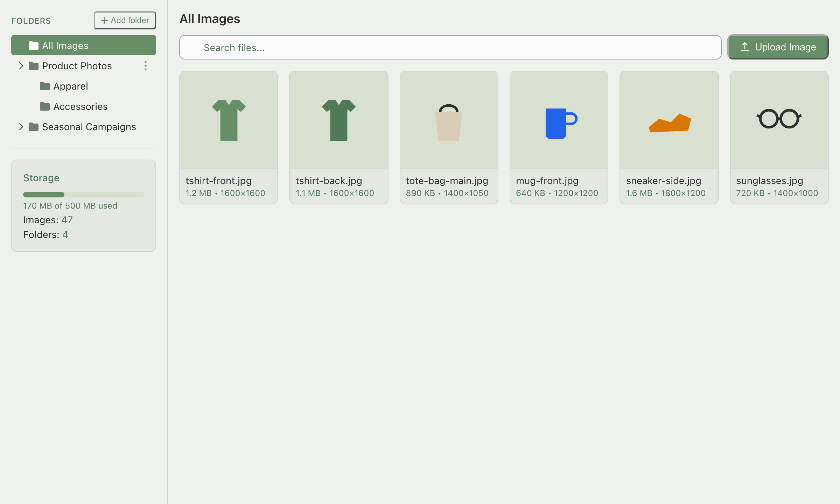Click the Product Photos folder icon
Image resolution: width=840 pixels, height=504 pixels.
34,66
